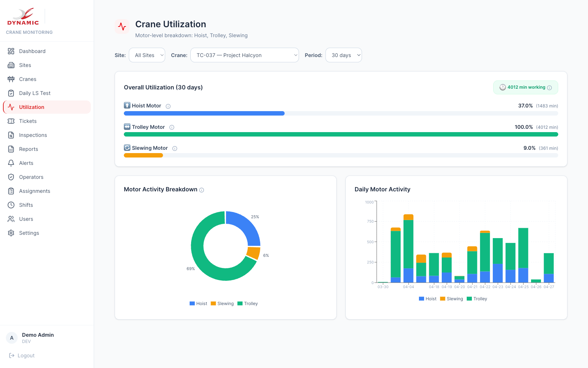Toggle the Slewing legend below the donut chart
Screen dimensions: 588x368
point(222,303)
